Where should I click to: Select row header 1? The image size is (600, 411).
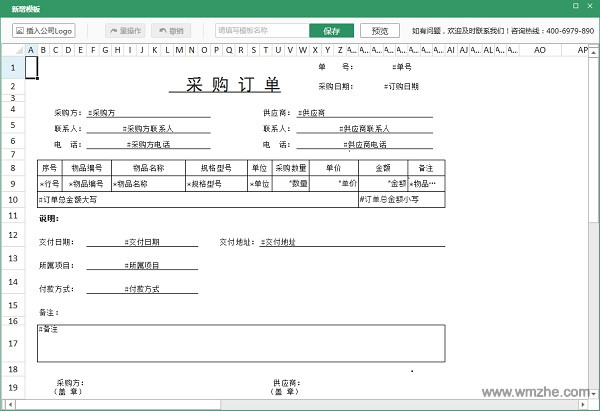click(13, 68)
